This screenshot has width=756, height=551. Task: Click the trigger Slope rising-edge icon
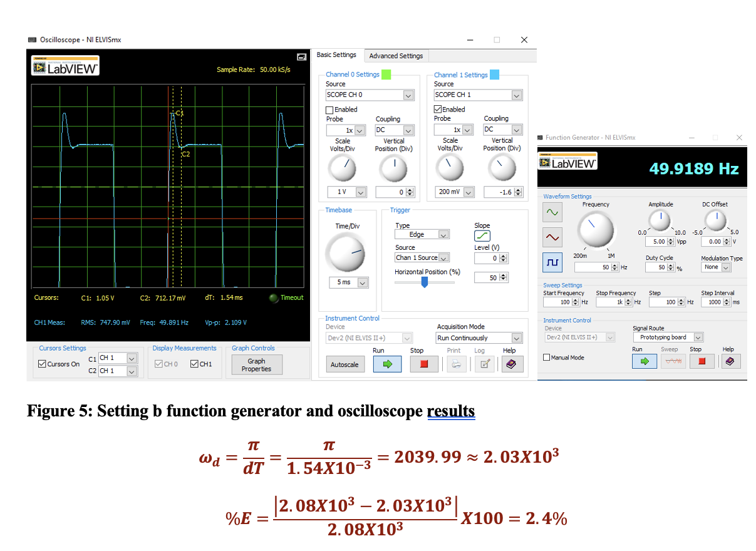click(x=482, y=235)
